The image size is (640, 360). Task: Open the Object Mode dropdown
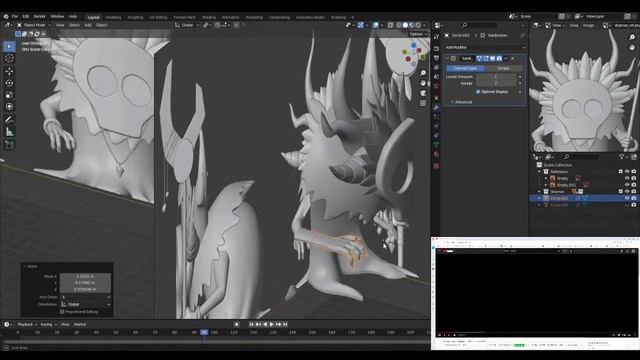(33, 25)
